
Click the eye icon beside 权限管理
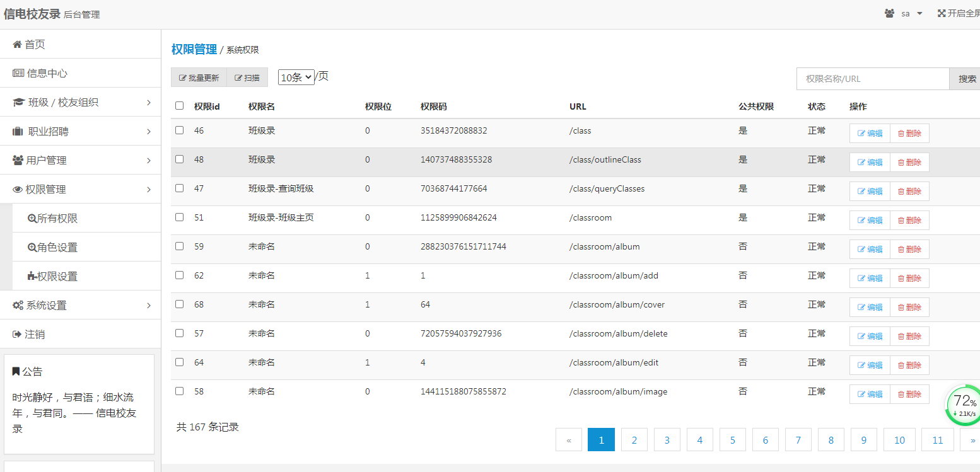[x=18, y=189]
